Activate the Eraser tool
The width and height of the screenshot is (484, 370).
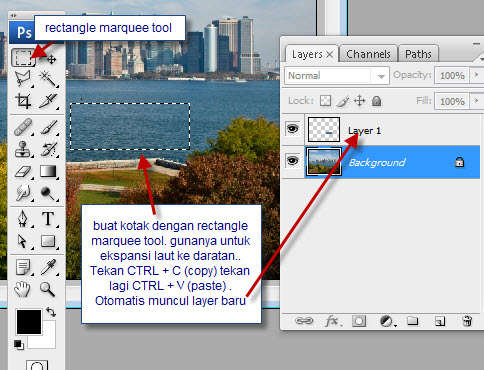pyautogui.click(x=23, y=171)
